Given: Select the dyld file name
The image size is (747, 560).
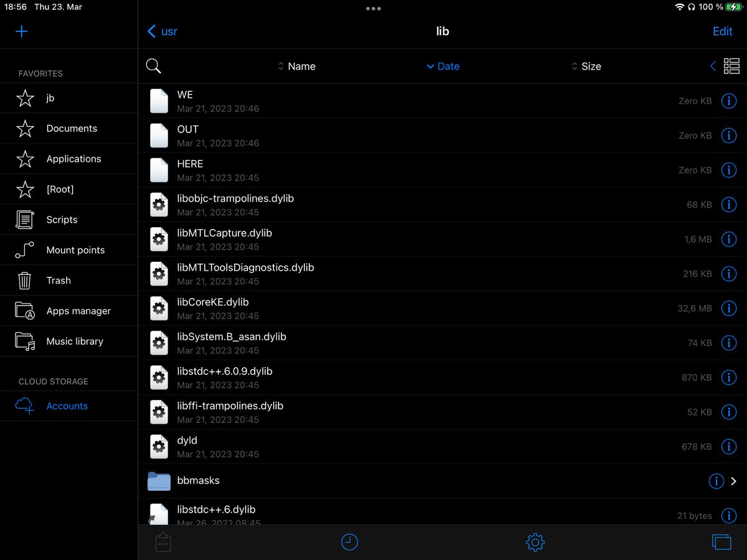Looking at the screenshot, I should pos(187,441).
